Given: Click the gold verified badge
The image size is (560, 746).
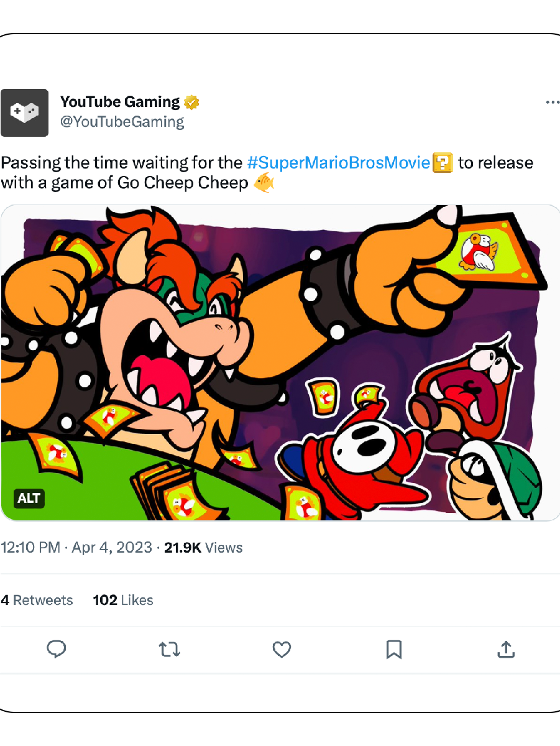Looking at the screenshot, I should coord(191,102).
